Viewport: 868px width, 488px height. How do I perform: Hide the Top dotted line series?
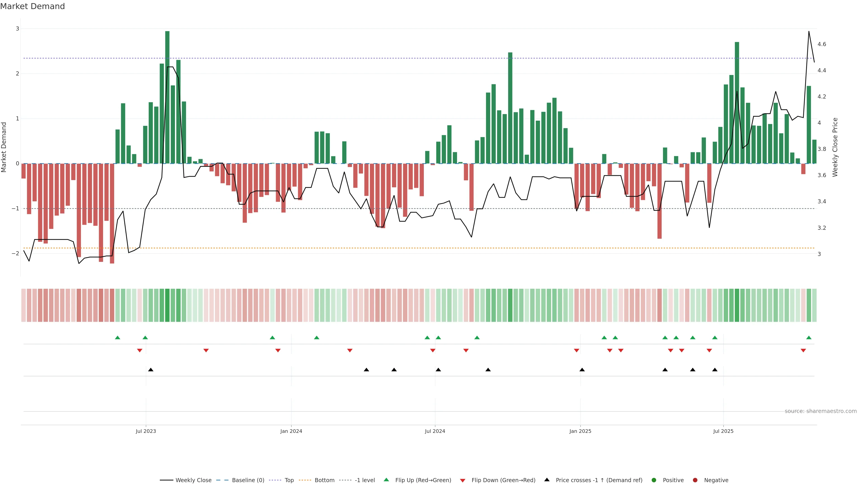289,480
